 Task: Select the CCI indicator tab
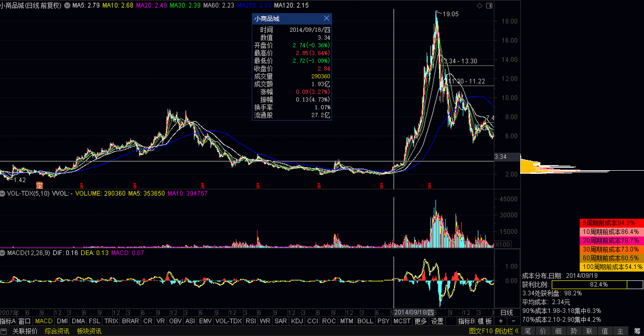(x=312, y=321)
